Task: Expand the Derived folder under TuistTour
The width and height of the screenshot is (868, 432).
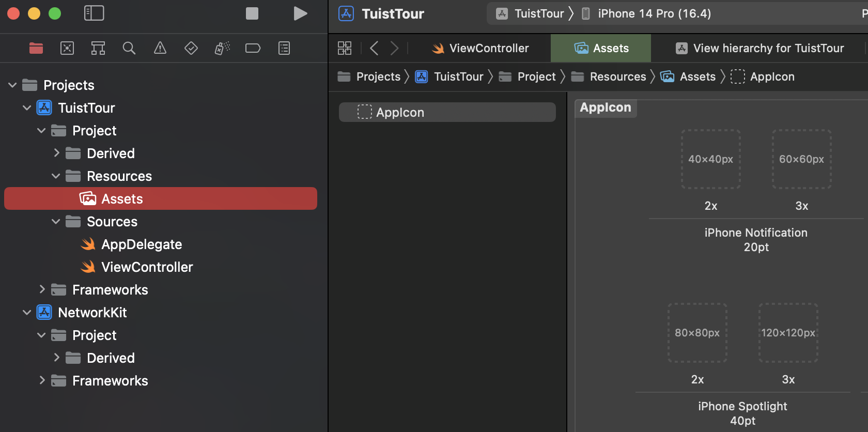Action: (56, 153)
